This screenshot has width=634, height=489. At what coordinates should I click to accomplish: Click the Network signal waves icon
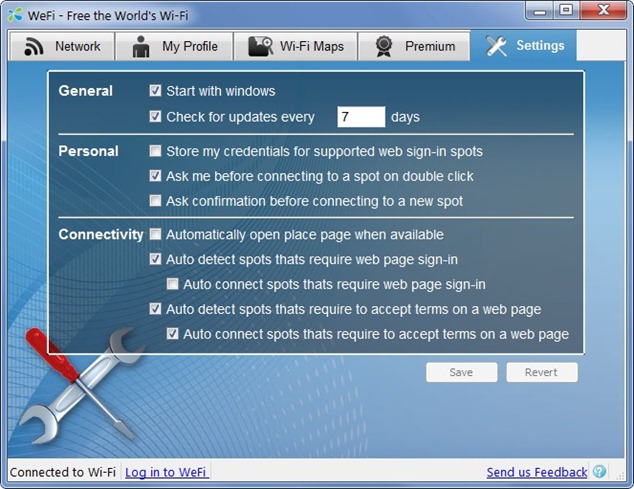(x=34, y=47)
